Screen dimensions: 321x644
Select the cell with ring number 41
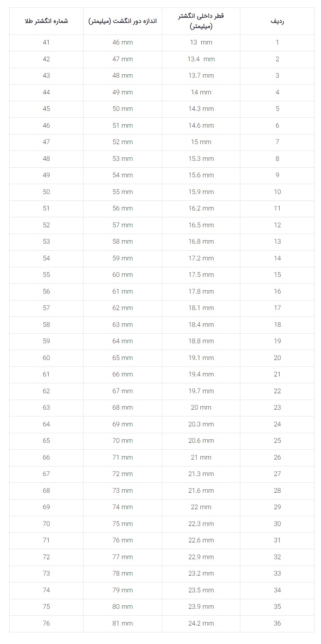pyautogui.click(x=46, y=43)
